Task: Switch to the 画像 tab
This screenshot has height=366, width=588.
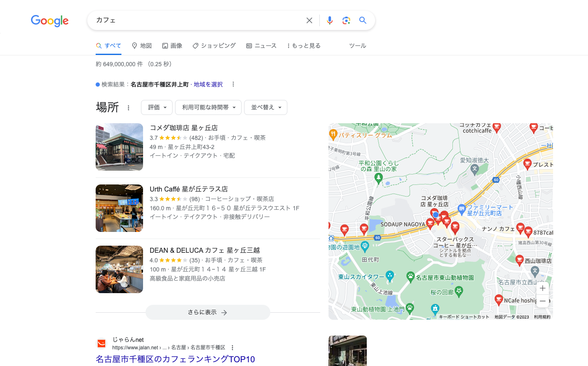Action: pyautogui.click(x=172, y=46)
